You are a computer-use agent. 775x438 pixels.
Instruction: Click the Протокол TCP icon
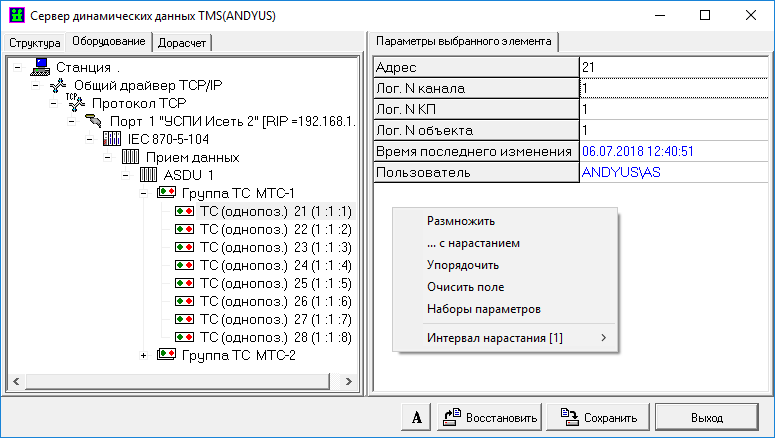pyautogui.click(x=77, y=103)
